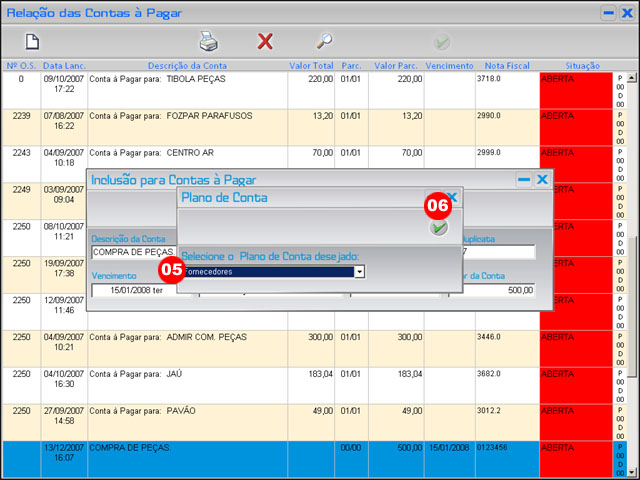Open the Fornecedores plano de conta dropdown
The width and height of the screenshot is (640, 480).
tap(359, 271)
